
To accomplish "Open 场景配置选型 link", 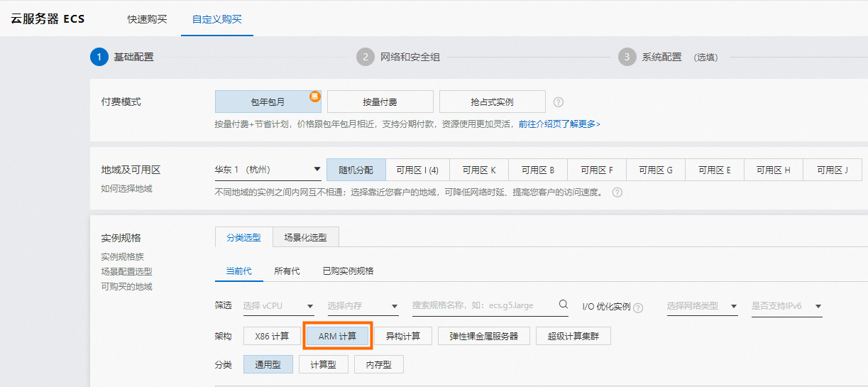I will (126, 271).
